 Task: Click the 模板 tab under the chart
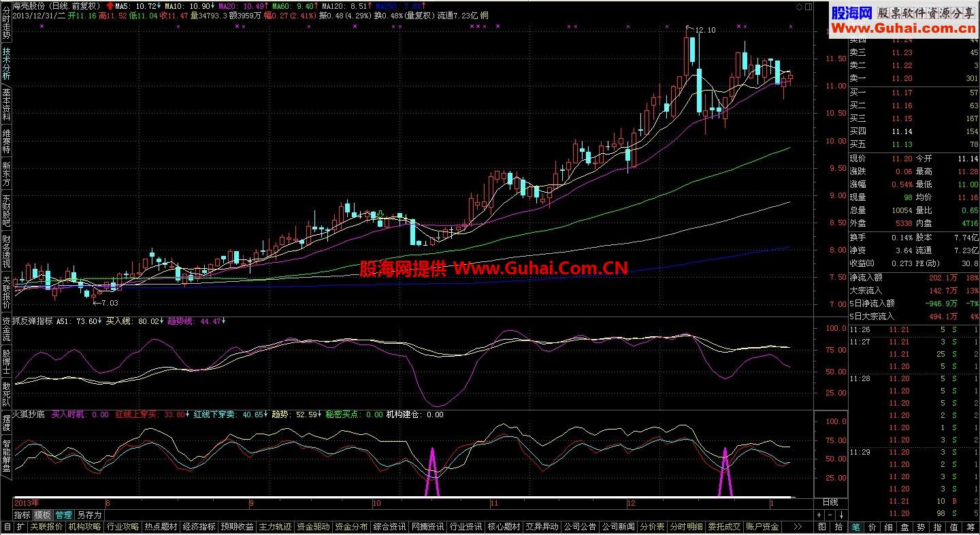(42, 515)
